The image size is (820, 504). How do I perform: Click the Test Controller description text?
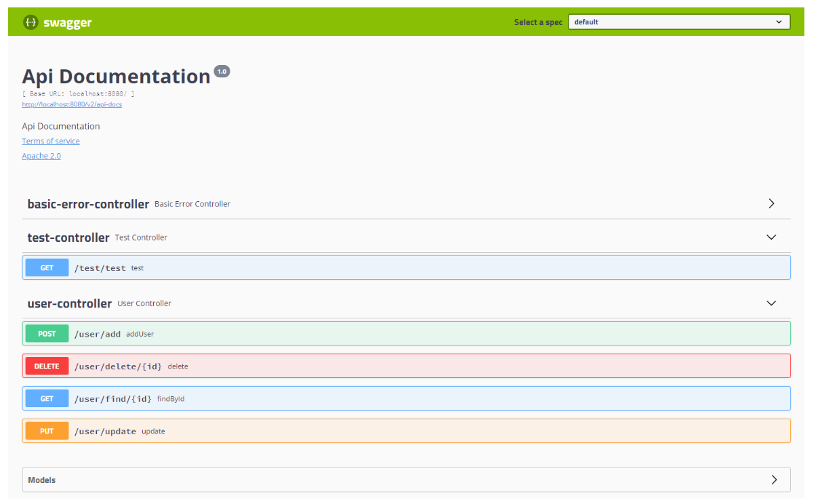tap(141, 238)
